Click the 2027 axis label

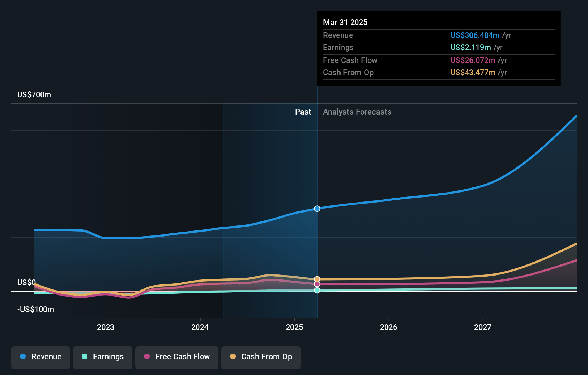point(483,327)
